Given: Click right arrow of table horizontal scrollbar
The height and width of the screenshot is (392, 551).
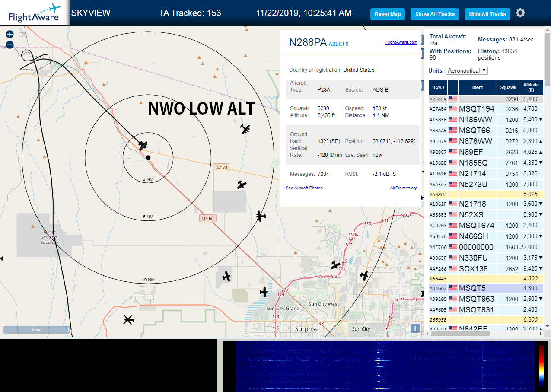Looking at the screenshot, I should coord(540,333).
